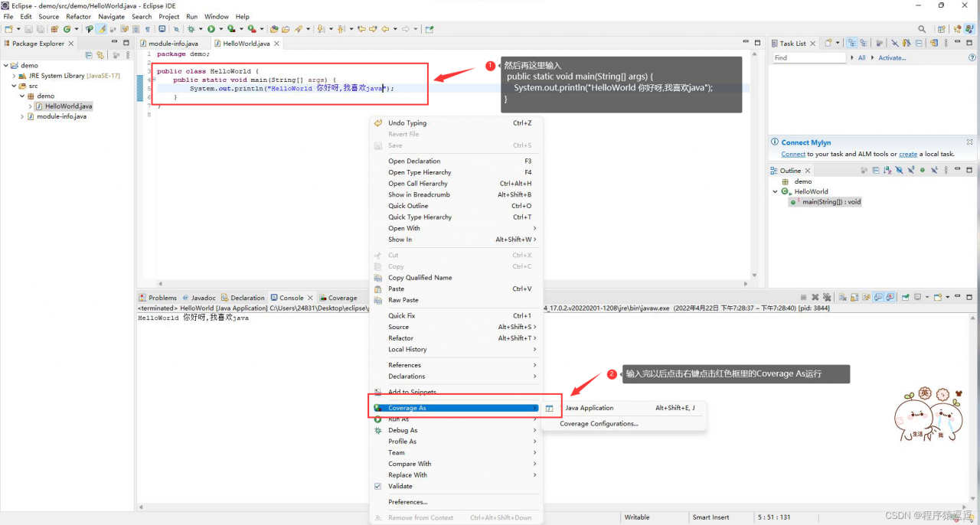The width and height of the screenshot is (980, 525).
Task: Open the File menu
Action: point(8,16)
